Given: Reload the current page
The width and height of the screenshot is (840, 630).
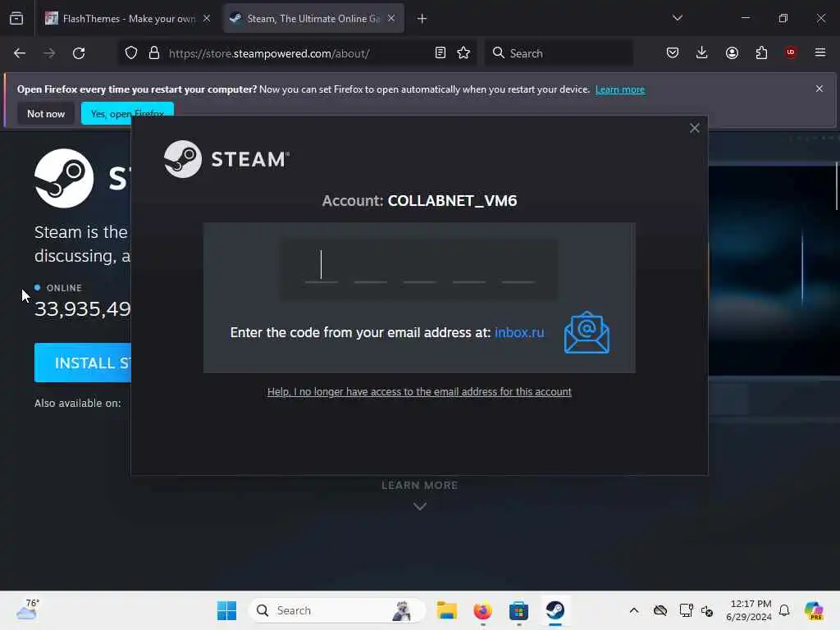Looking at the screenshot, I should (x=80, y=53).
